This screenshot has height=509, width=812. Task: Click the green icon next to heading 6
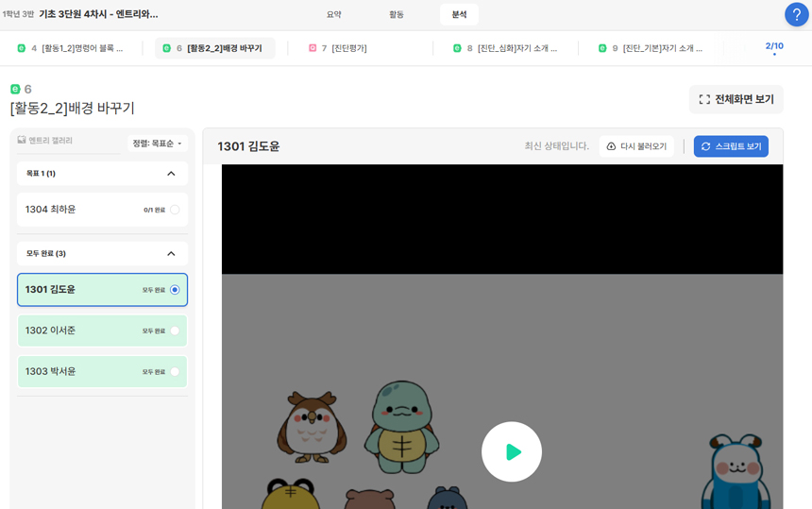point(15,89)
